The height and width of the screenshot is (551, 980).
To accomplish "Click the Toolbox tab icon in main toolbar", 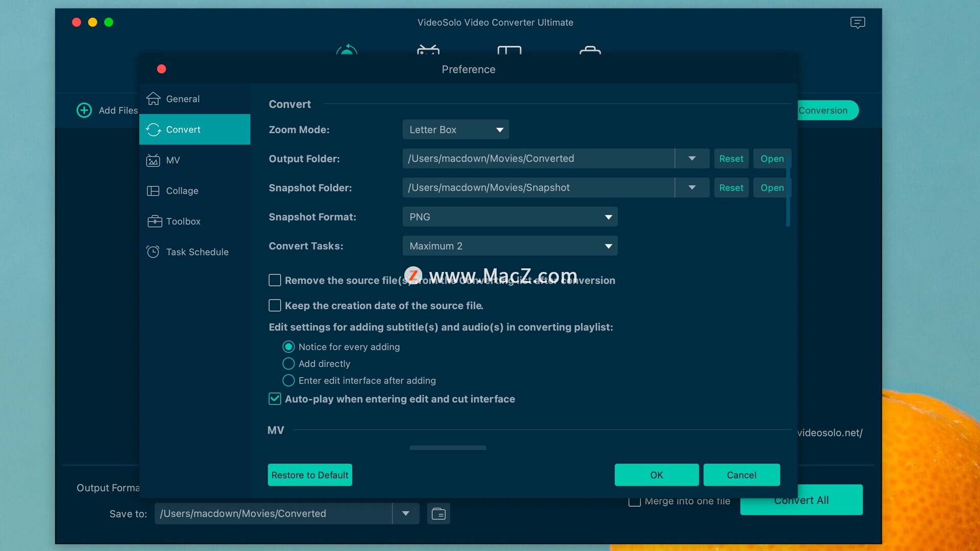I will (590, 50).
